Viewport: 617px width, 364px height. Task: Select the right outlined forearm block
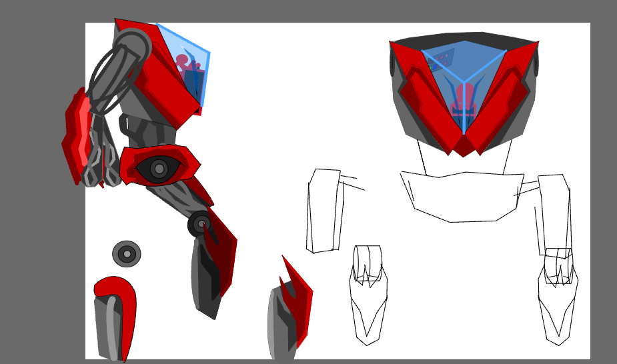pos(554,213)
